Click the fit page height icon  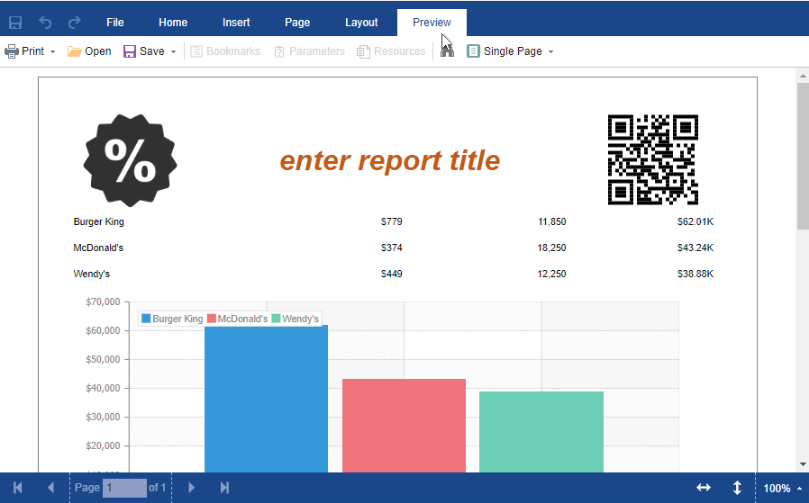pyautogui.click(x=737, y=488)
